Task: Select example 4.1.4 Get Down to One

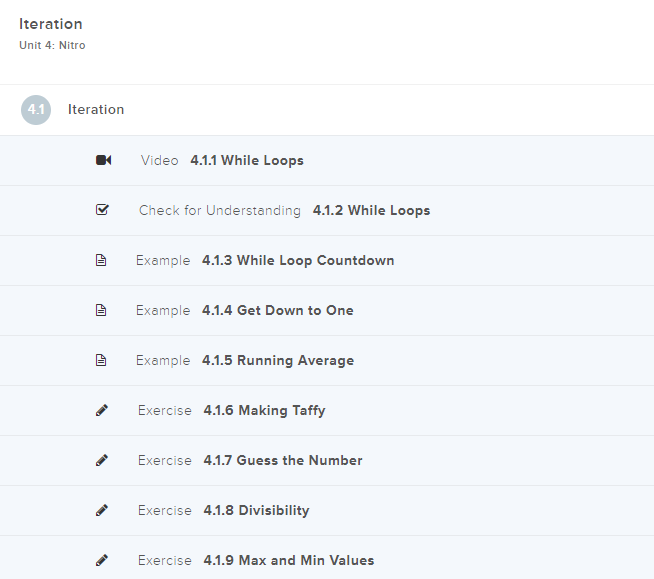Action: point(277,310)
